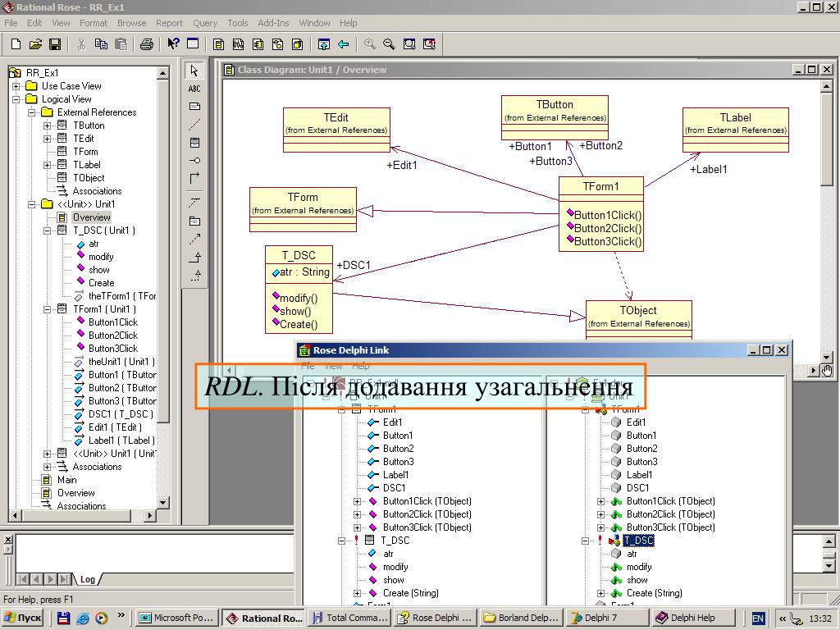The width and height of the screenshot is (840, 630).
Task: Click the New model toolbar icon
Action: click(16, 44)
